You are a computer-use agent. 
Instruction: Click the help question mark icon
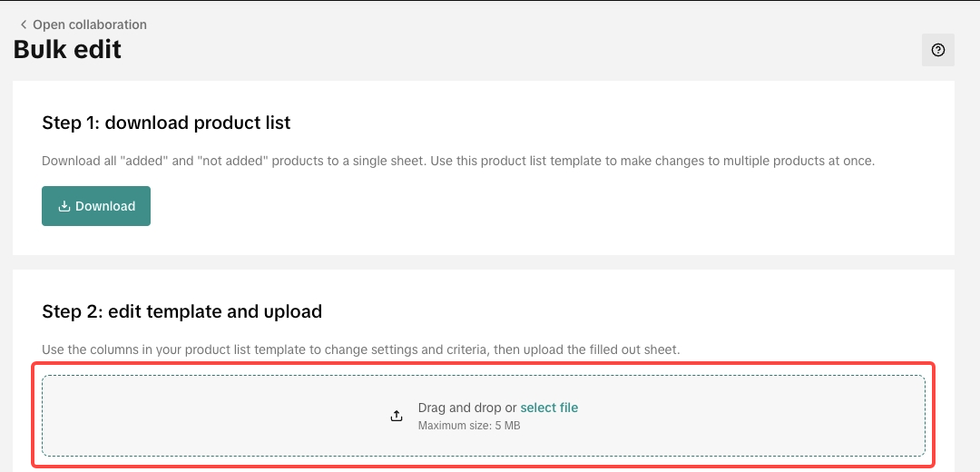(x=938, y=50)
